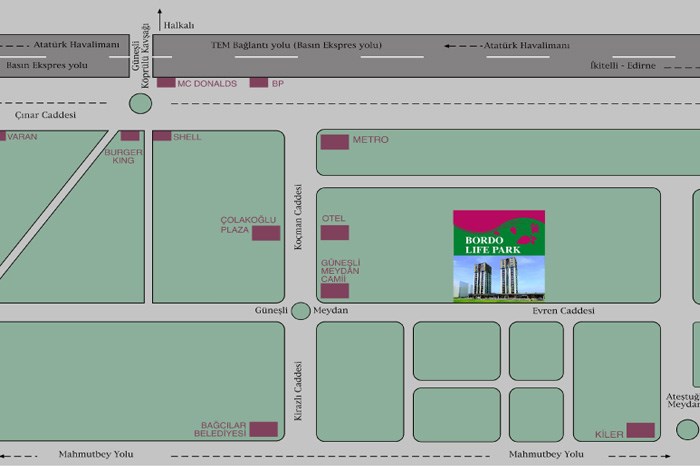
Task: Click the Metro store marker
Action: [335, 141]
